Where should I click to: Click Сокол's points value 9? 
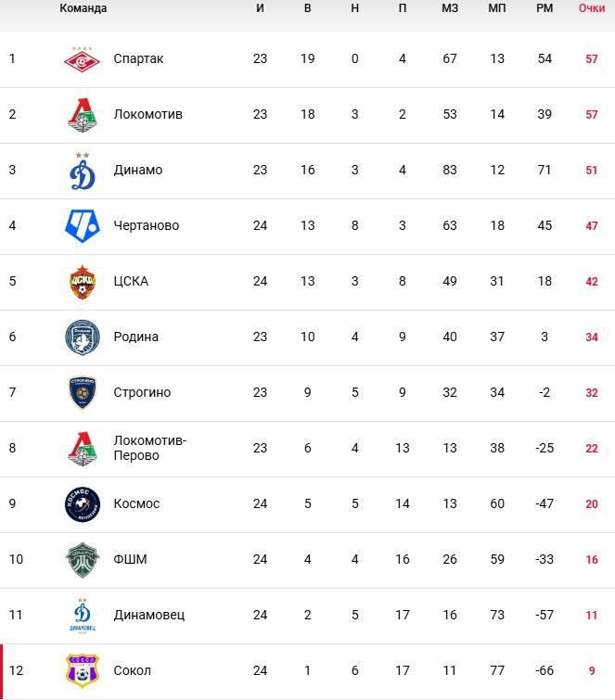(591, 670)
